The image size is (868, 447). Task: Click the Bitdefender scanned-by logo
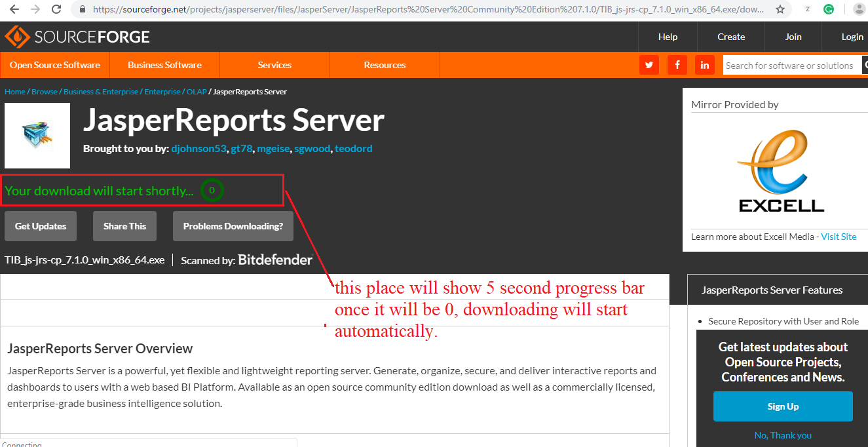click(275, 260)
